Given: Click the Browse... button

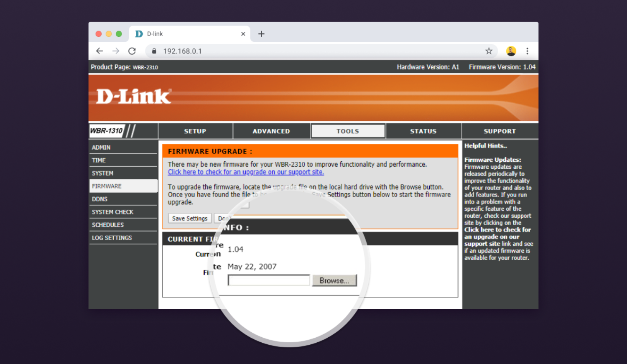Looking at the screenshot, I should tap(334, 280).
